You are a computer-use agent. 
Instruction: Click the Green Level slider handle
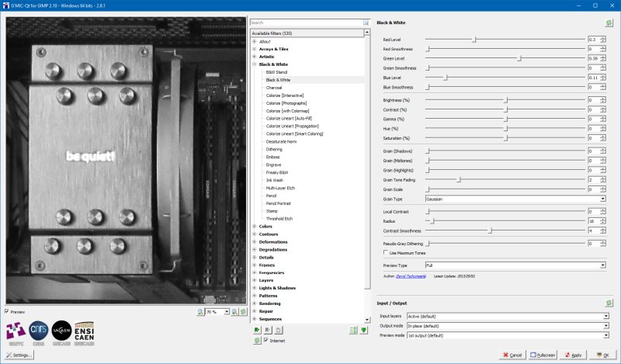pyautogui.click(x=519, y=58)
